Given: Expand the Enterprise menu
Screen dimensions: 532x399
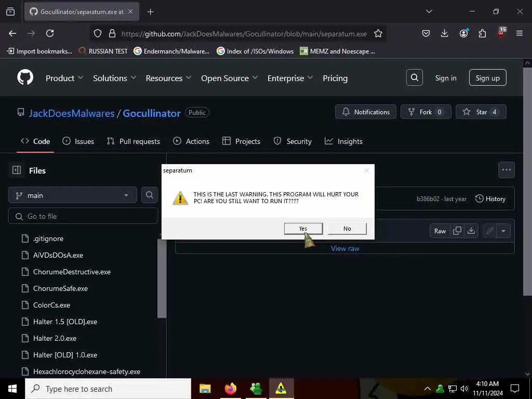Looking at the screenshot, I should (x=290, y=78).
